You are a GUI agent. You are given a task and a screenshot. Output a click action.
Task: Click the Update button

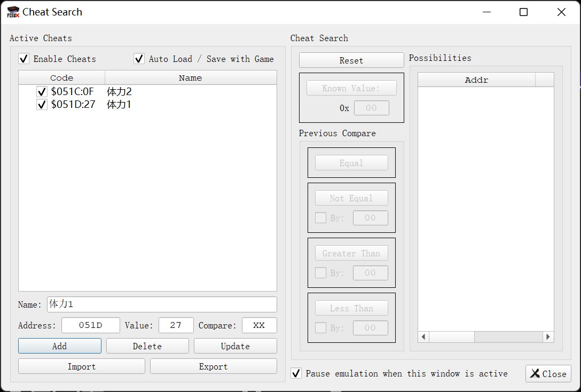(x=235, y=346)
